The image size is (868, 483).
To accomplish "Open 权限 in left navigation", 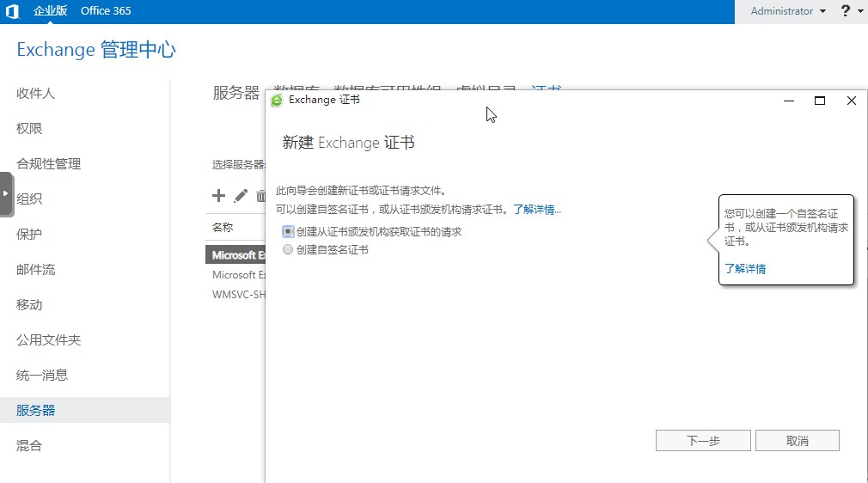I will coord(29,129).
